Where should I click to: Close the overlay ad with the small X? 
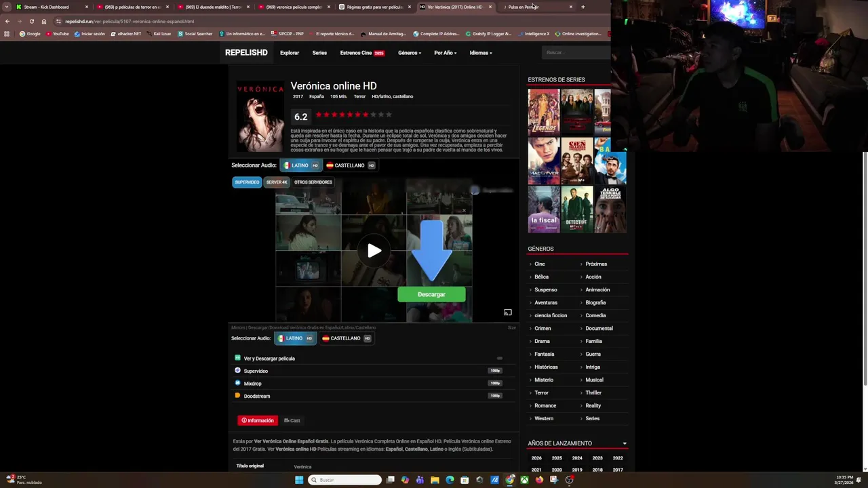pos(464,210)
